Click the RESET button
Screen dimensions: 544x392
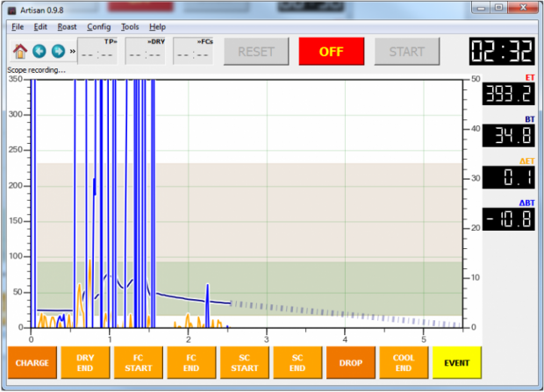256,52
